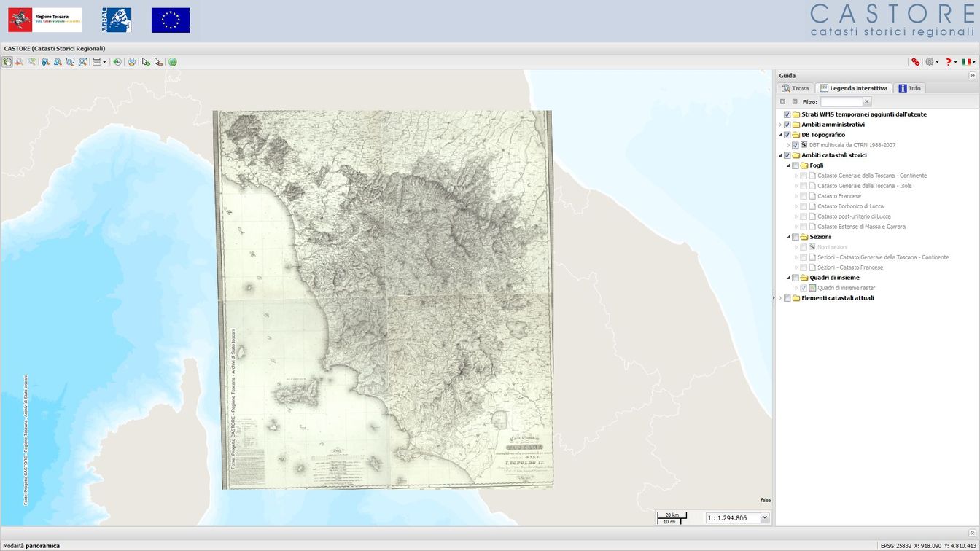Activate the zoom in tool
980x551 pixels.
coord(45,62)
